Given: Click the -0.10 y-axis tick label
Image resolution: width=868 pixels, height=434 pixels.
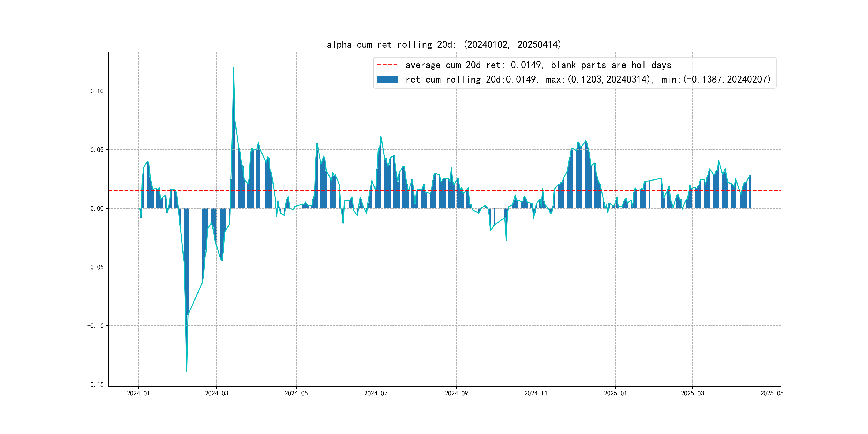Looking at the screenshot, I should click(96, 326).
